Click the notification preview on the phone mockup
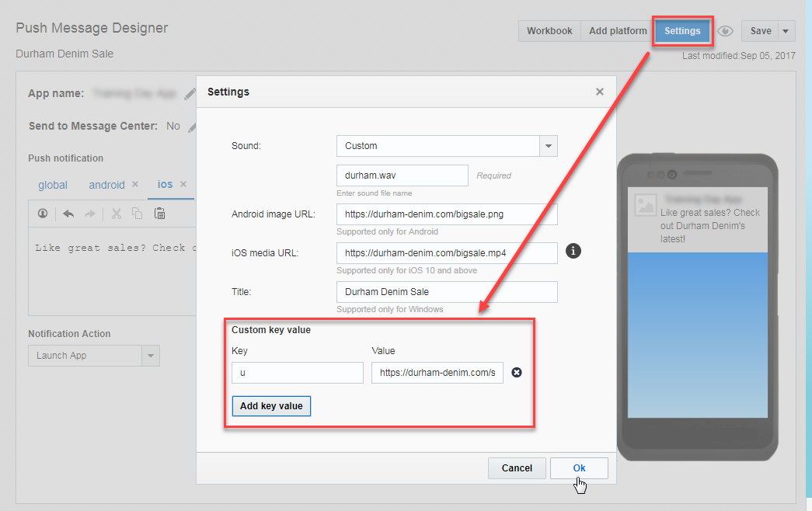Viewport: 812px width, 511px height. tap(698, 220)
